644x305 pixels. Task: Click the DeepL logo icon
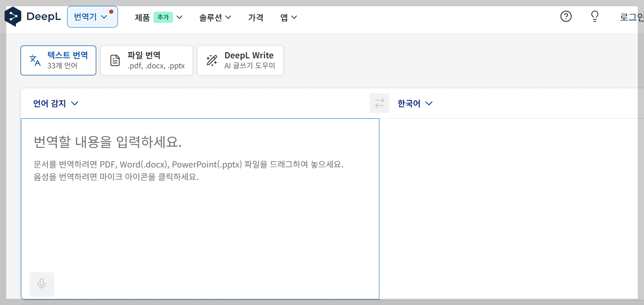[x=13, y=17]
